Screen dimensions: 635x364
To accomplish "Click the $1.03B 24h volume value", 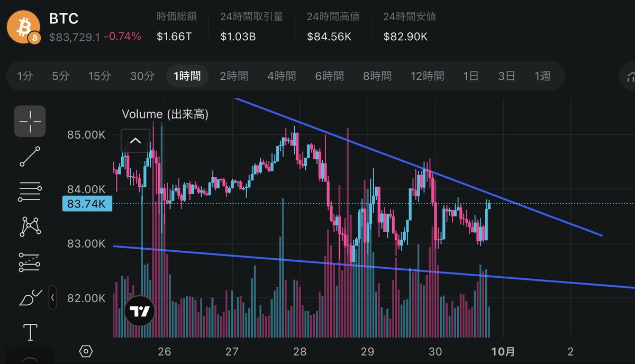I will point(238,37).
